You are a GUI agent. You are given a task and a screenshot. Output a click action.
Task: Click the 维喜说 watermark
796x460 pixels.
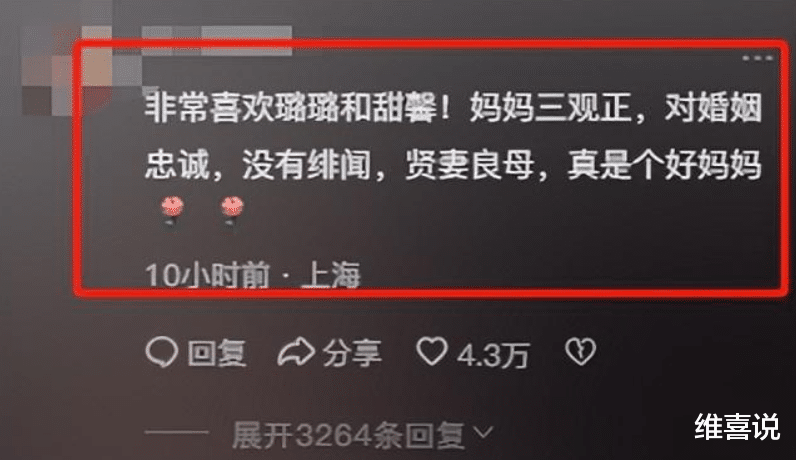[737, 427]
